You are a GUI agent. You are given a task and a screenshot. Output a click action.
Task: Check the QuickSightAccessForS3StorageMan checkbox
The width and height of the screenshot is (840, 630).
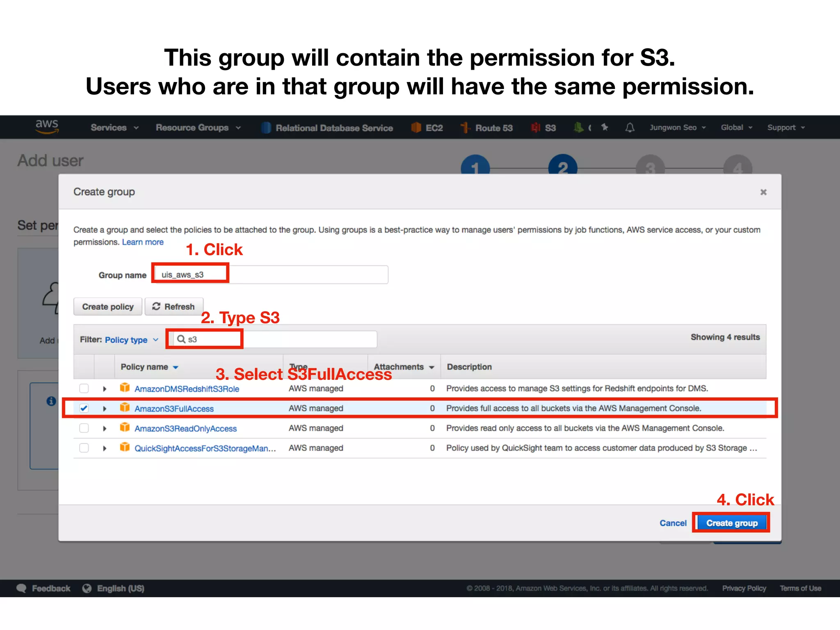click(x=84, y=448)
